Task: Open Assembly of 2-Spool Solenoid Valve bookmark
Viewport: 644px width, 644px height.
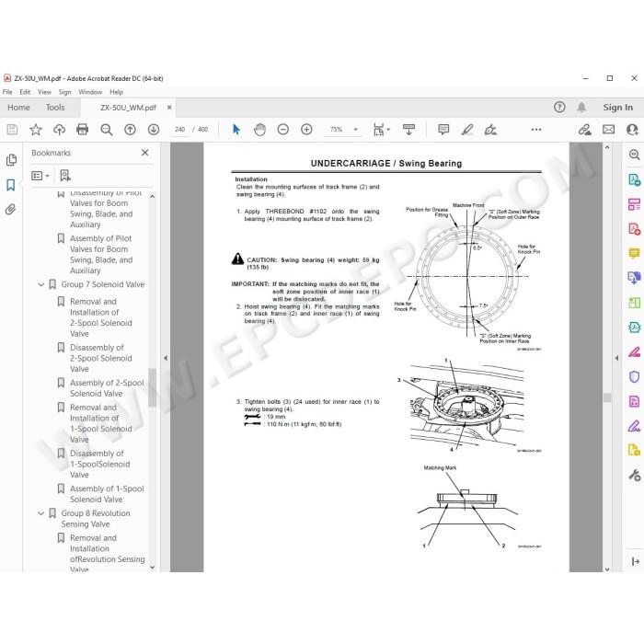Action: pos(107,388)
